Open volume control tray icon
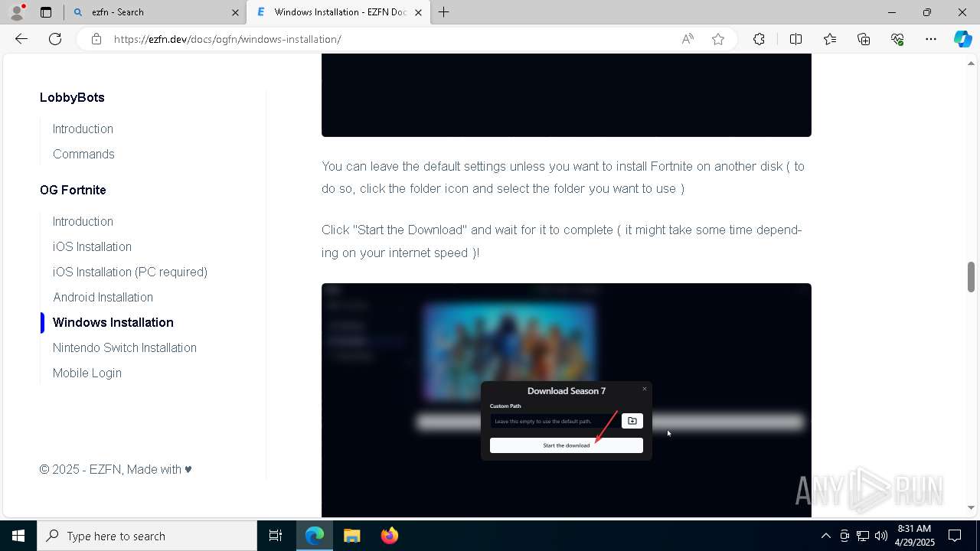Viewport: 980px width, 551px height. pyautogui.click(x=881, y=536)
